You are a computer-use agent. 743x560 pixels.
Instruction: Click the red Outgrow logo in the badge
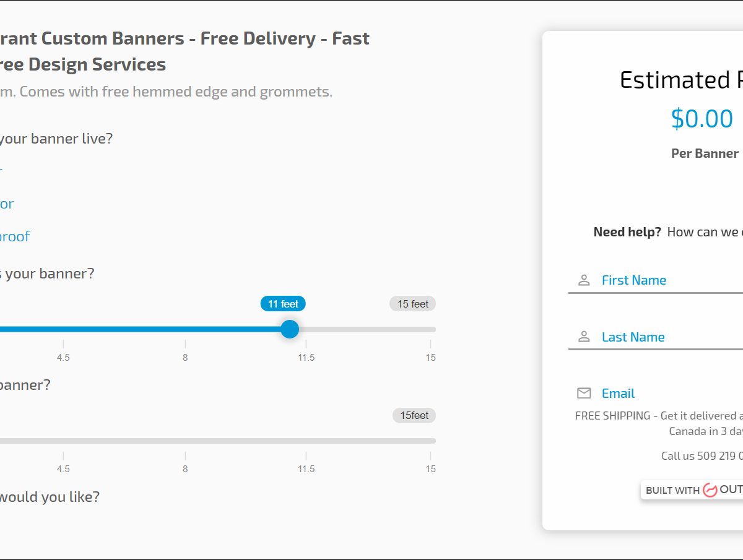710,490
